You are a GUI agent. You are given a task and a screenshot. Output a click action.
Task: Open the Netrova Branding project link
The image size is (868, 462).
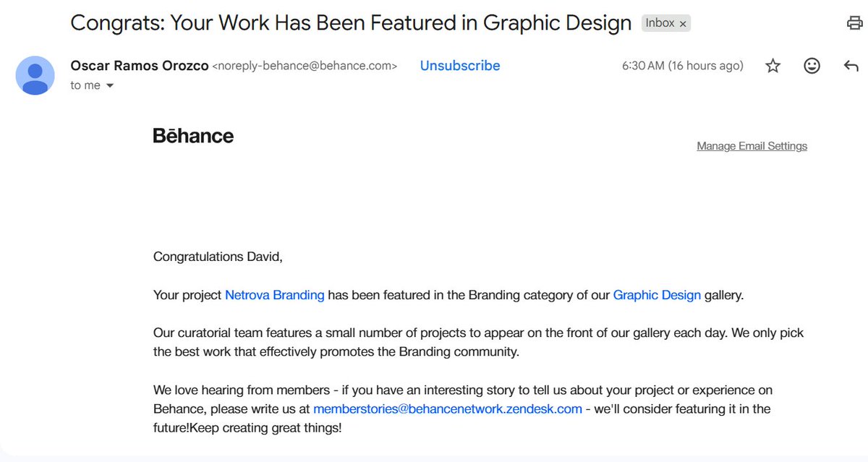tap(275, 295)
